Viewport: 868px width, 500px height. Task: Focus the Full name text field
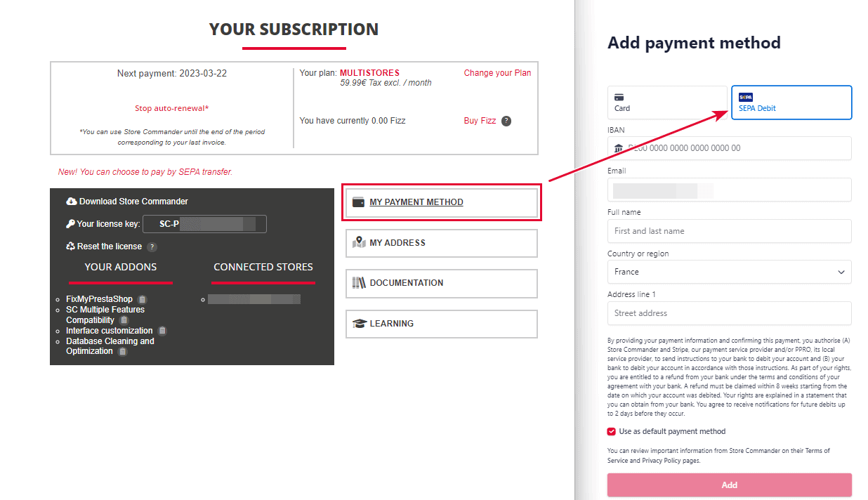729,231
